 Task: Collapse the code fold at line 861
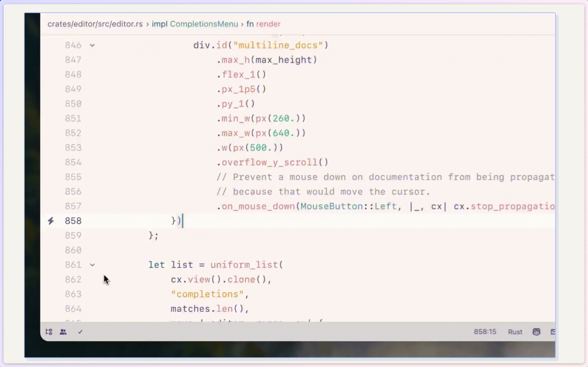click(x=93, y=265)
